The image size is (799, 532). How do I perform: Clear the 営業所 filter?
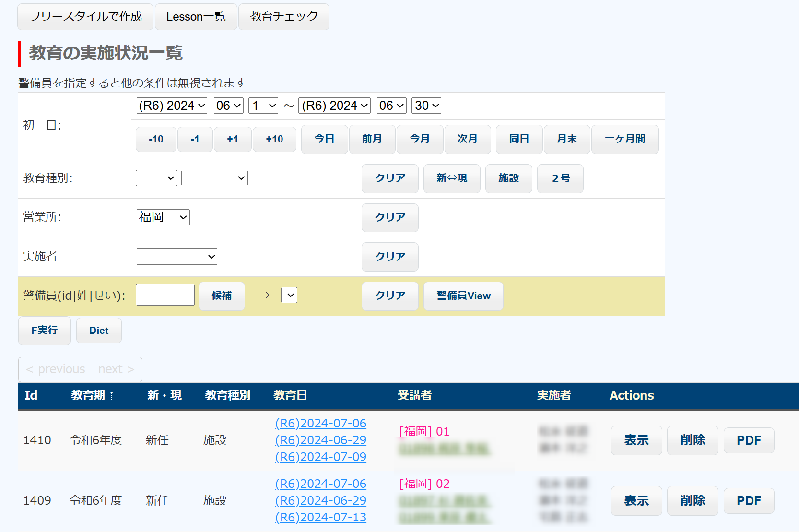[x=389, y=218]
